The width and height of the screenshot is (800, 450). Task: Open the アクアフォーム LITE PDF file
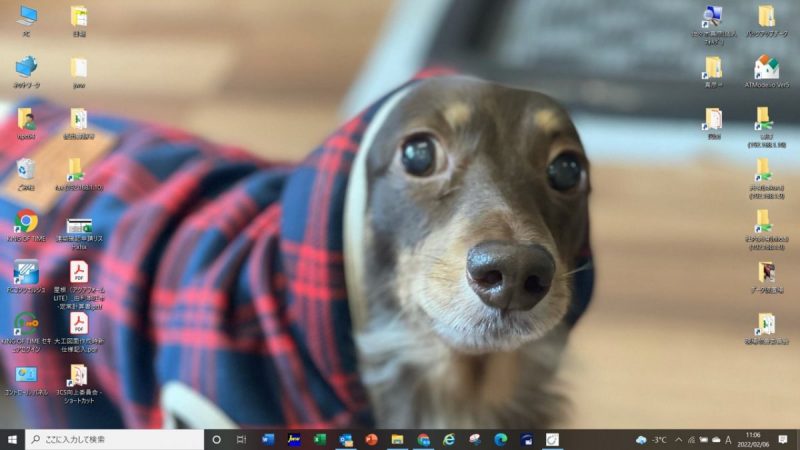[79, 285]
